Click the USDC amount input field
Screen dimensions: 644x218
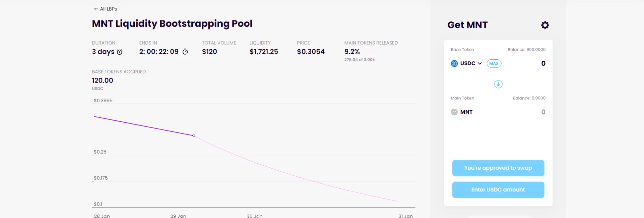coord(525,63)
